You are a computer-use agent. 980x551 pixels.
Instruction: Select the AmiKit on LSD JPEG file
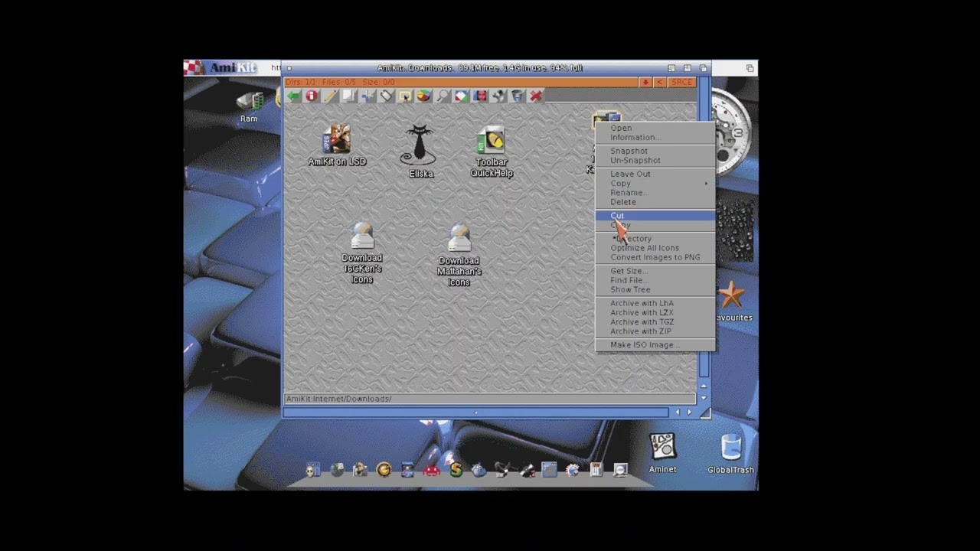[x=337, y=145]
